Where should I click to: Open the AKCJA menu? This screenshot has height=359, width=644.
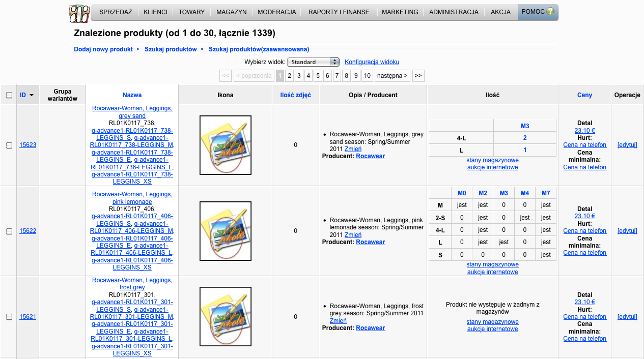500,12
